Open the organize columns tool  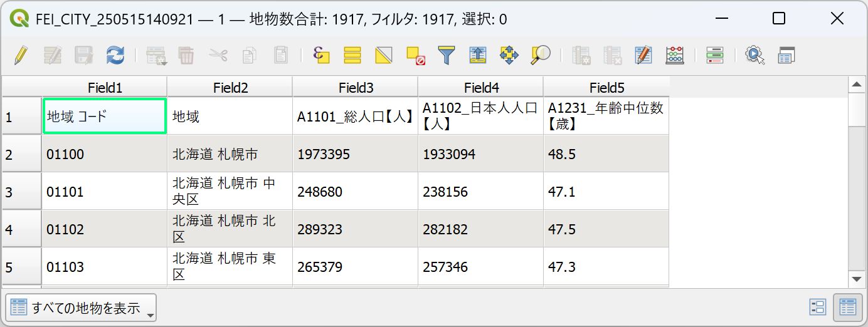click(643, 55)
